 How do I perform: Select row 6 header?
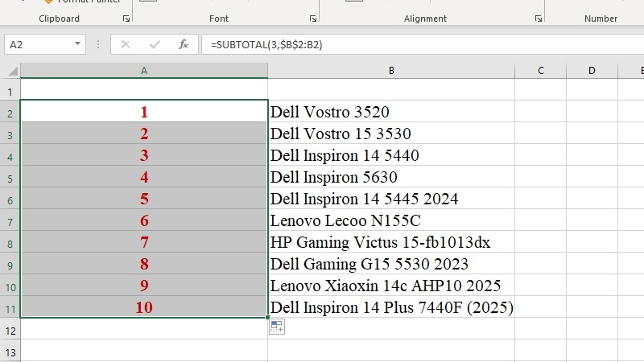10,199
